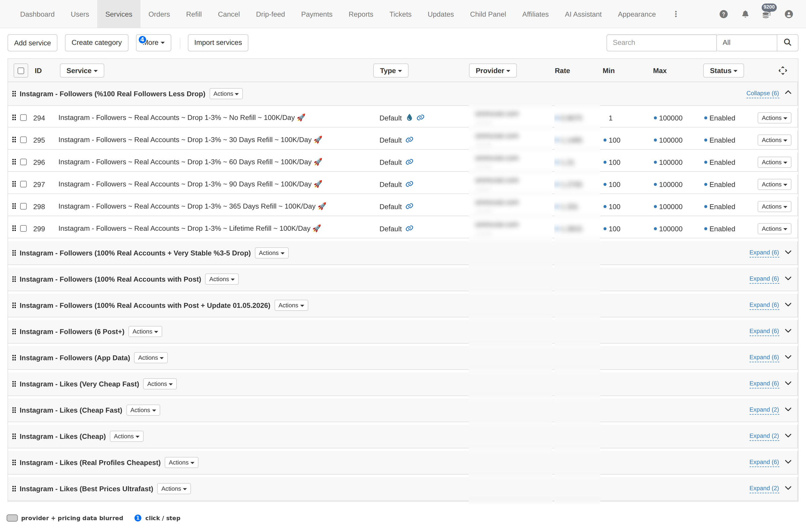The height and width of the screenshot is (532, 806).
Task: Click the drip-feed drop icon on service 294
Action: pos(409,118)
